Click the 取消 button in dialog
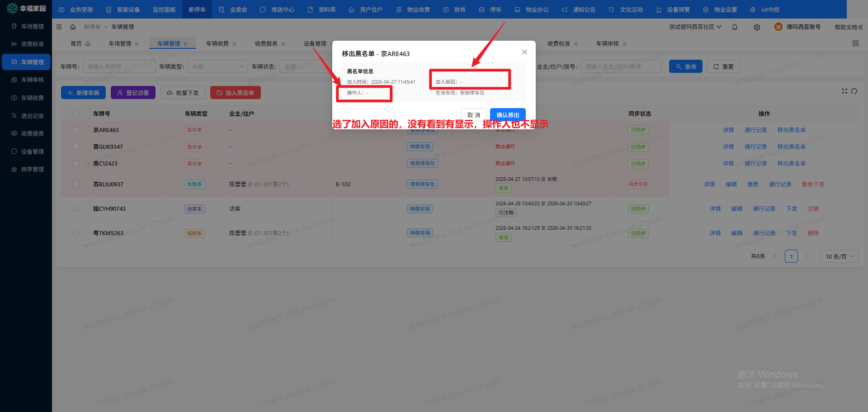Image resolution: width=868 pixels, height=412 pixels. 473,115
